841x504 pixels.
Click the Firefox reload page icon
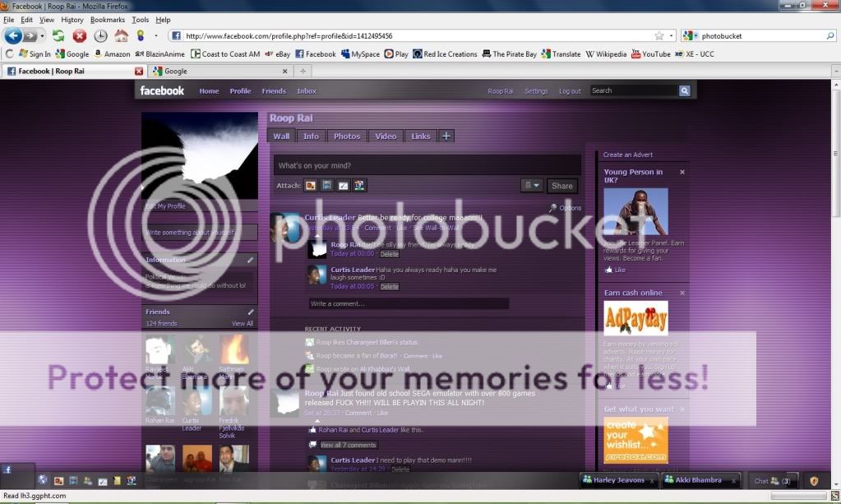(58, 35)
